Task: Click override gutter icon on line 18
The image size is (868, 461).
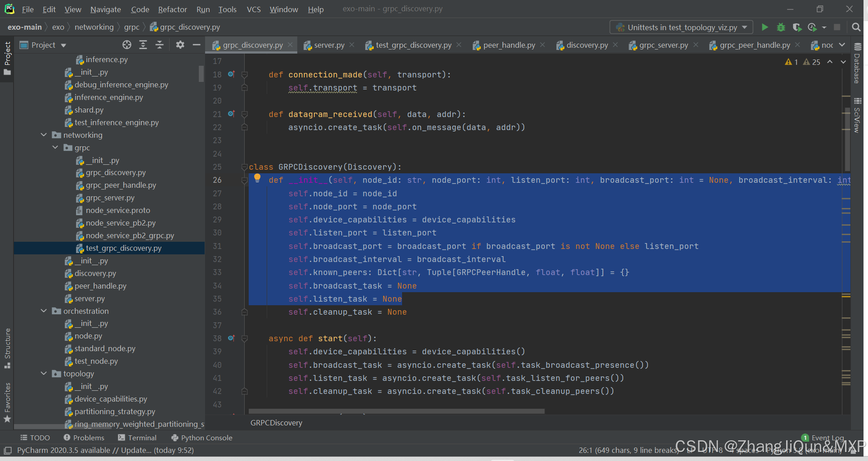Action: tap(231, 74)
